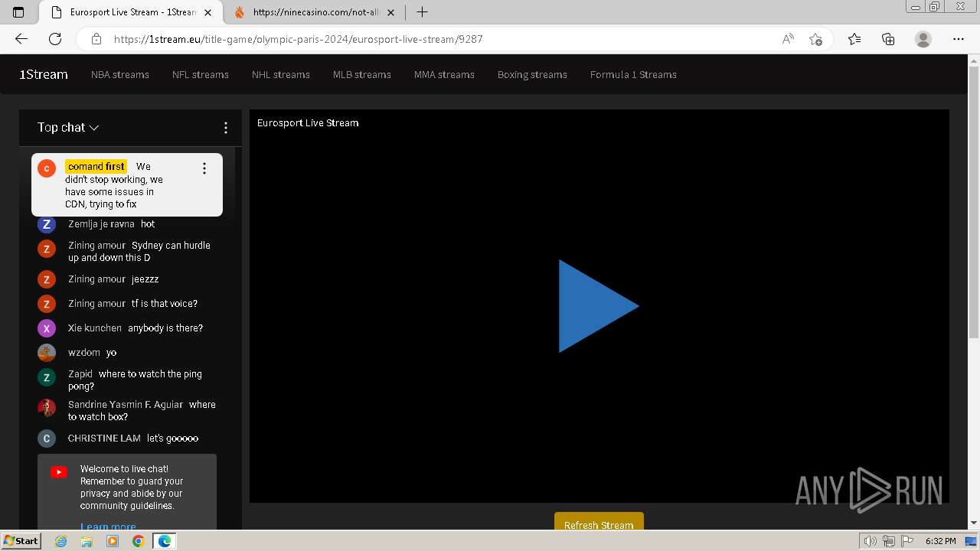Open the MMA streams menu item

click(444, 74)
